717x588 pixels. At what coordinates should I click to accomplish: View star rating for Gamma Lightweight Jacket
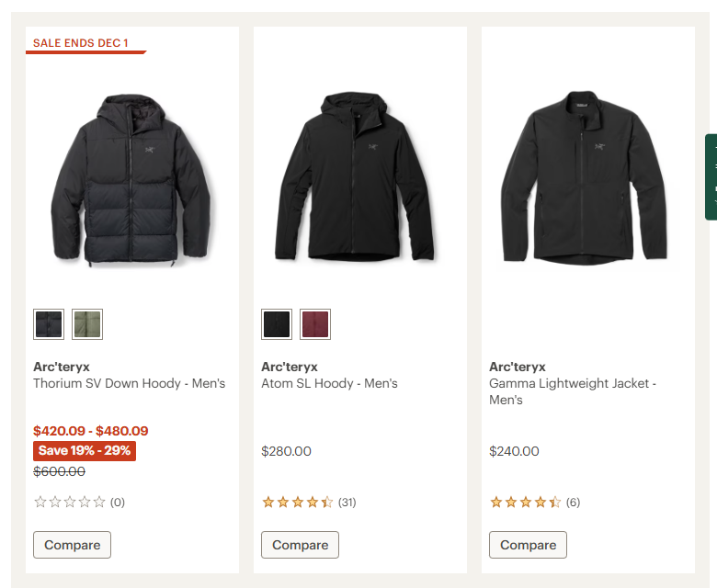pyautogui.click(x=526, y=503)
